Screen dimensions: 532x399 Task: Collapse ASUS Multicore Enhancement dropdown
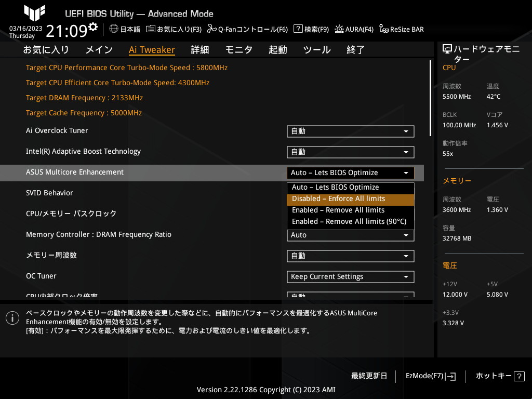pos(351,172)
